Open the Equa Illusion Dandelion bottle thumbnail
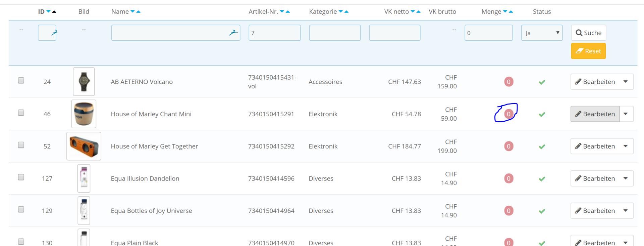The height and width of the screenshot is (246, 644). tap(84, 178)
